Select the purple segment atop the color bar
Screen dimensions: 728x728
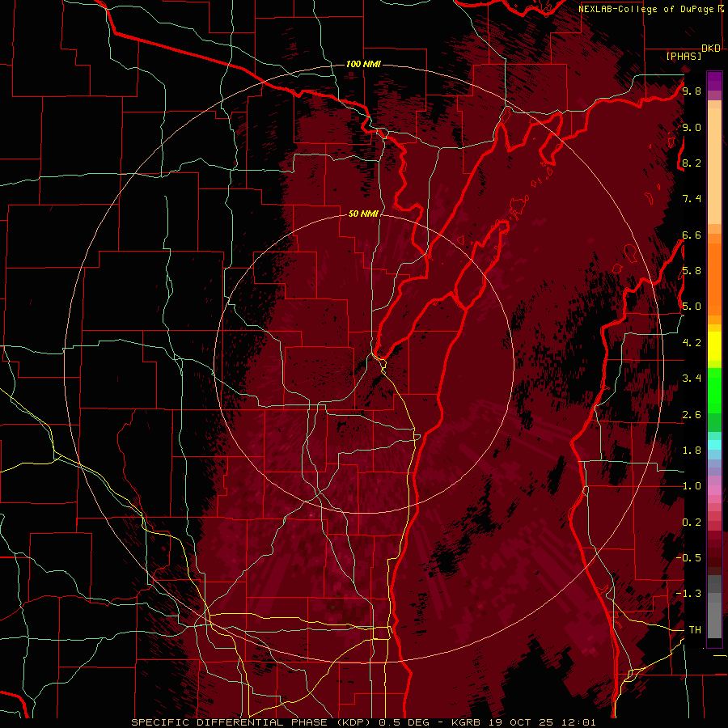714,82
